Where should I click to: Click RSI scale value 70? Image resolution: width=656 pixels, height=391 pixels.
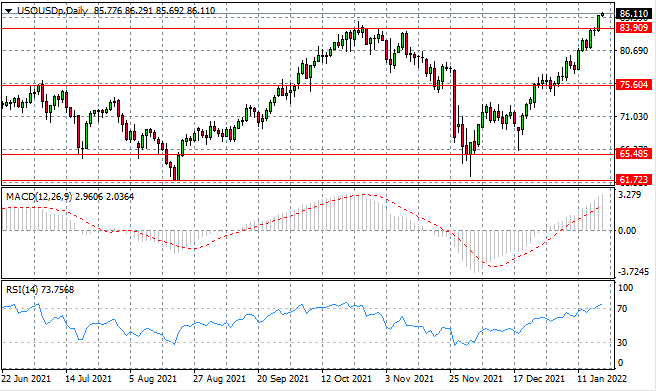click(623, 309)
